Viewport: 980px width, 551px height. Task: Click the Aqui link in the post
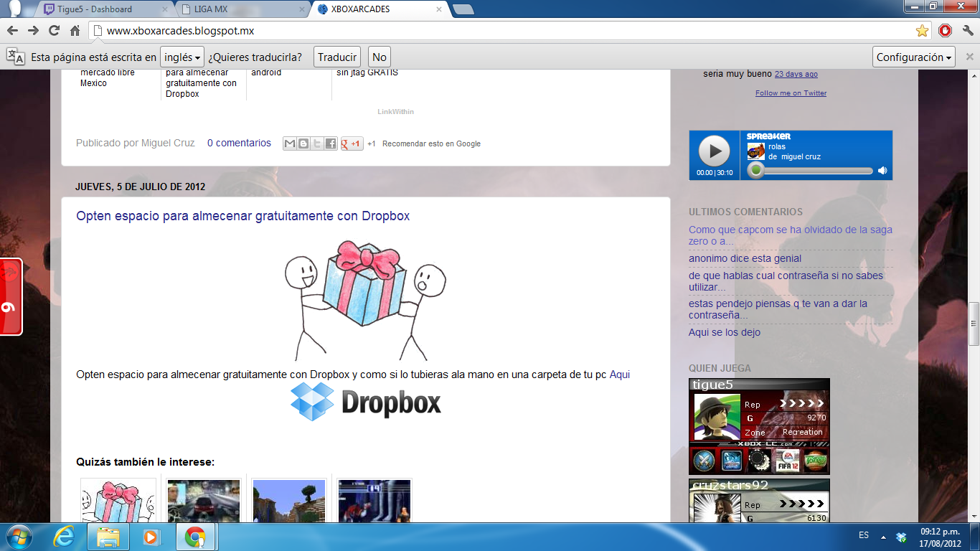(x=620, y=375)
